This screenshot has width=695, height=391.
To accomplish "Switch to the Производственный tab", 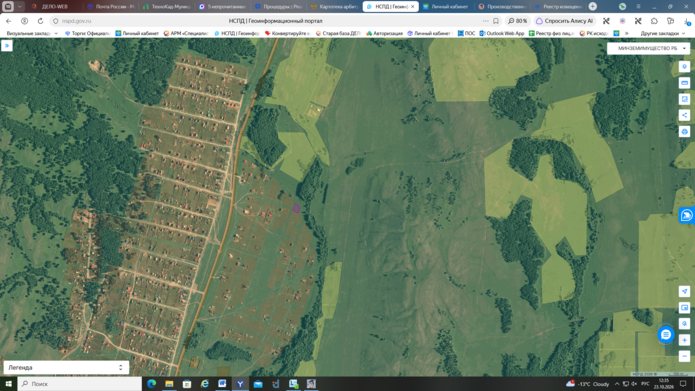I will pyautogui.click(x=502, y=7).
